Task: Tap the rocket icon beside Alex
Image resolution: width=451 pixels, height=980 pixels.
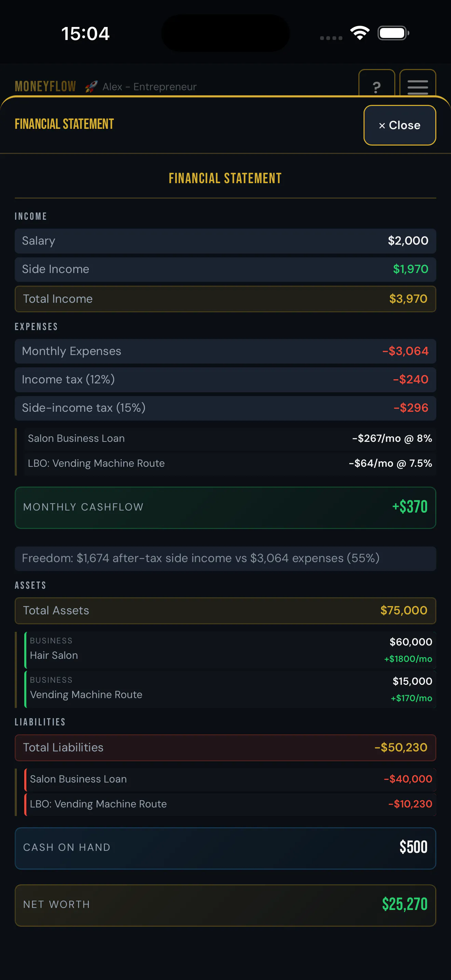Action: 91,87
